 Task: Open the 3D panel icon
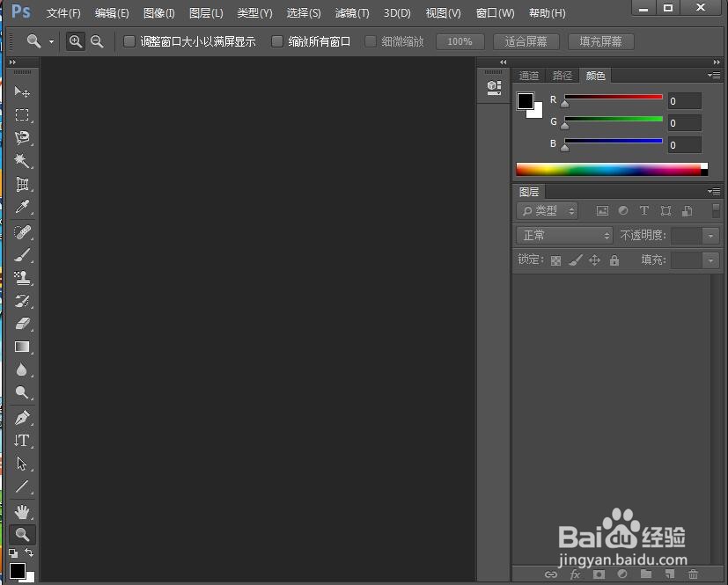point(494,88)
